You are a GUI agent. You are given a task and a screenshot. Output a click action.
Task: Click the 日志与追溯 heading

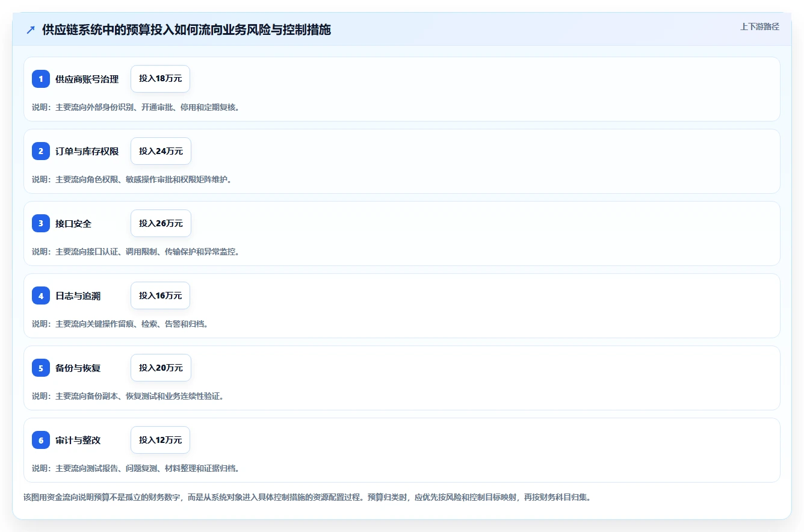(x=78, y=295)
